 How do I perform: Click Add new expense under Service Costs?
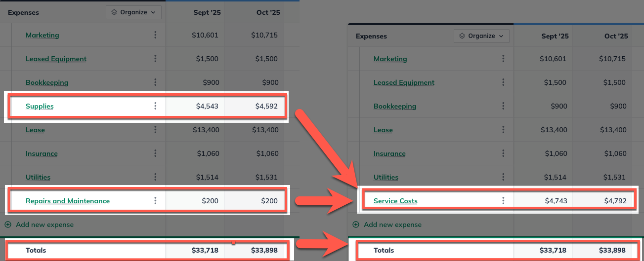point(392,224)
